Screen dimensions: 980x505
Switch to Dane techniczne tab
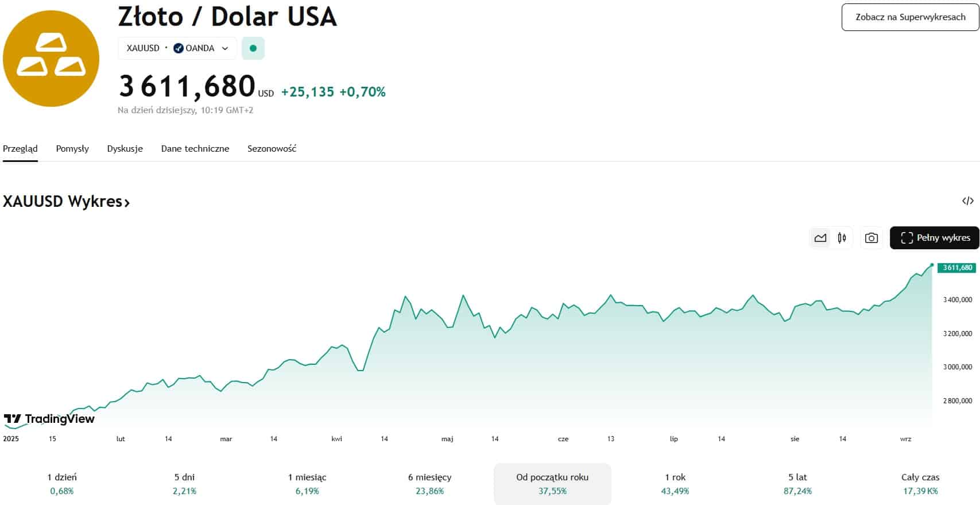tap(195, 149)
